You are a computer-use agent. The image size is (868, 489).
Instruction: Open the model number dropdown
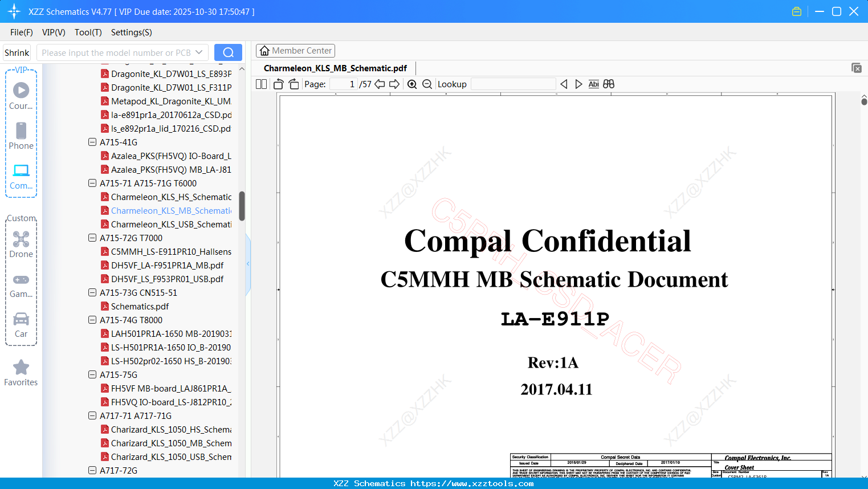tap(199, 52)
